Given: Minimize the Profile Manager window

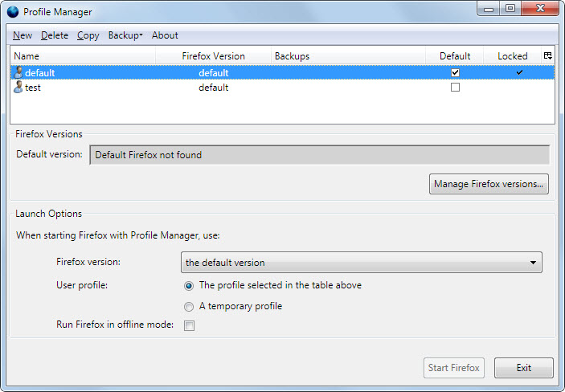Looking at the screenshot, I should pos(489,9).
